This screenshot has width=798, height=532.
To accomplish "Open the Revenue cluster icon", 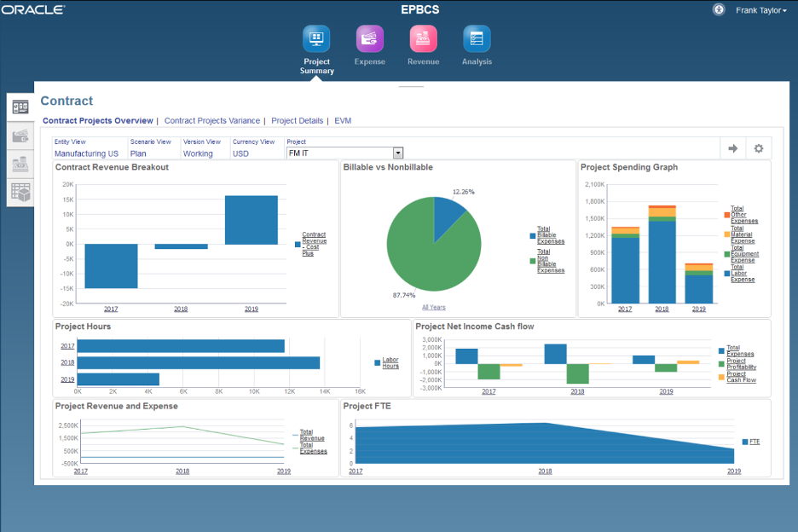I will click(x=423, y=38).
